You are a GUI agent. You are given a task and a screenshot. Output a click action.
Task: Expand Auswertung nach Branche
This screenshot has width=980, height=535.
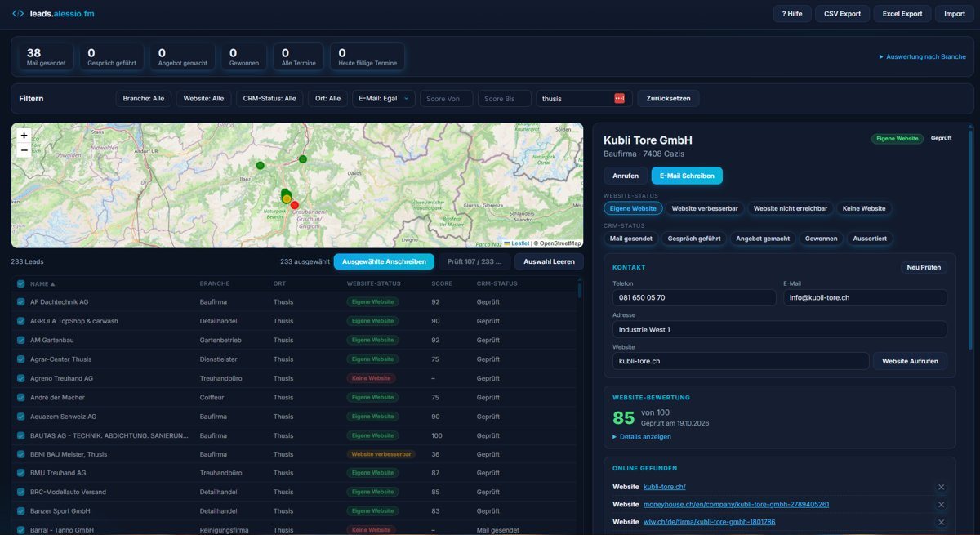click(x=922, y=57)
